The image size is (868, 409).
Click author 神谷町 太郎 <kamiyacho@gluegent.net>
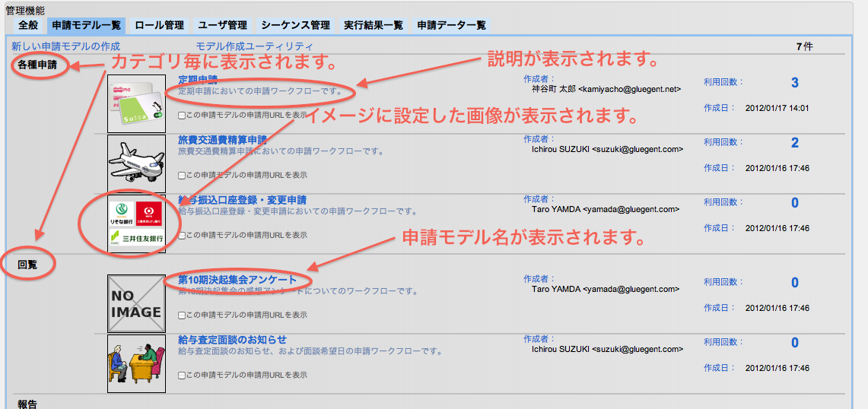click(x=606, y=88)
